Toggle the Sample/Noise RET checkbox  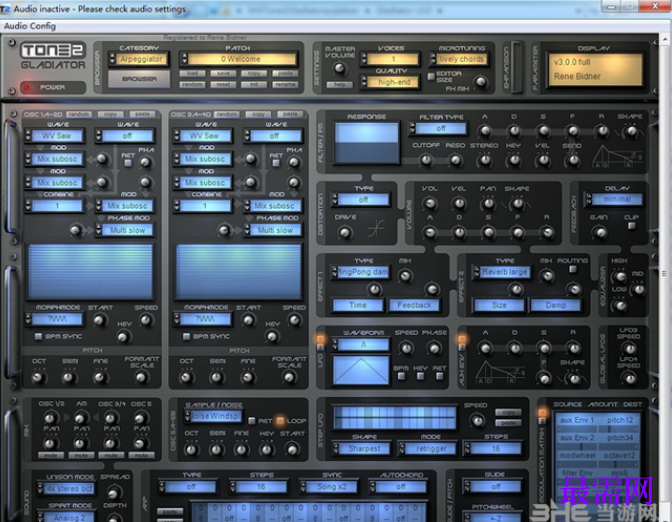(252, 421)
